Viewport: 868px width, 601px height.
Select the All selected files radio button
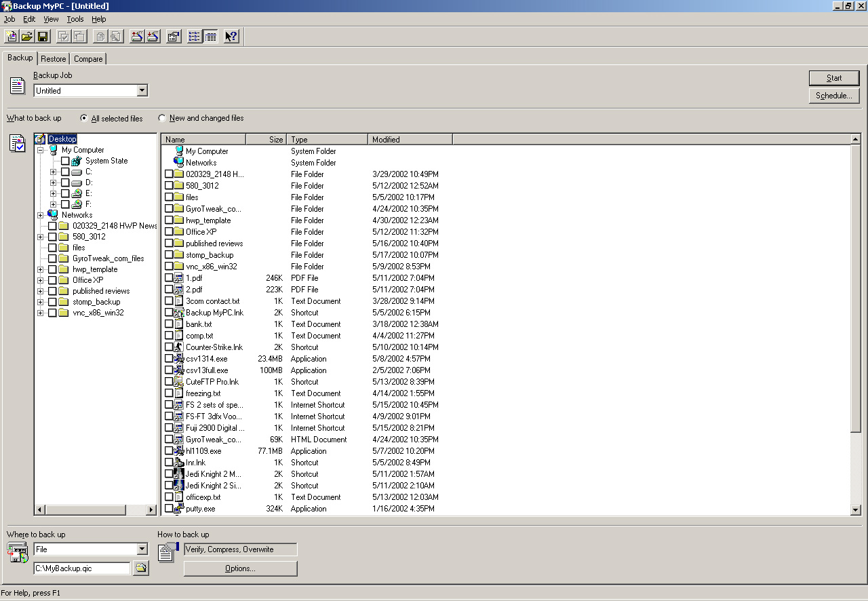(84, 118)
